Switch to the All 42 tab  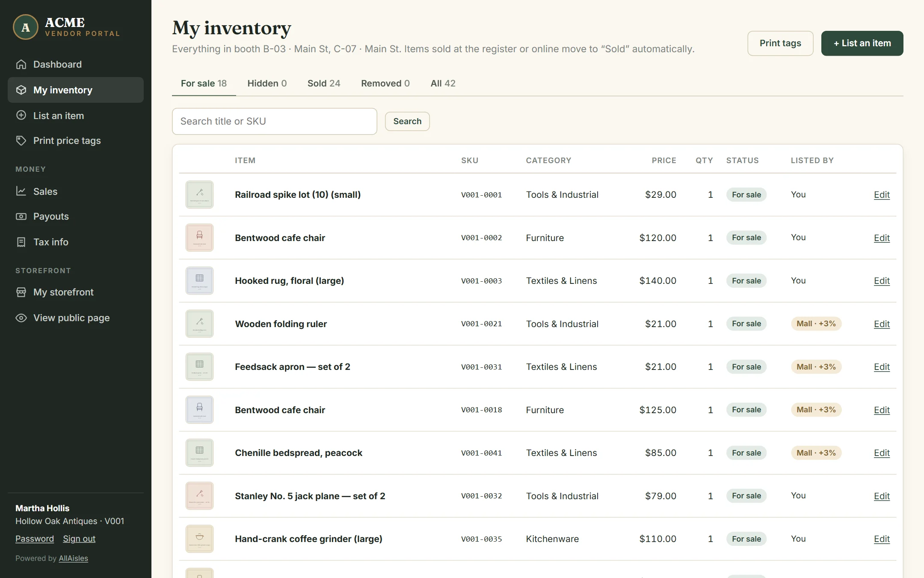pos(443,83)
